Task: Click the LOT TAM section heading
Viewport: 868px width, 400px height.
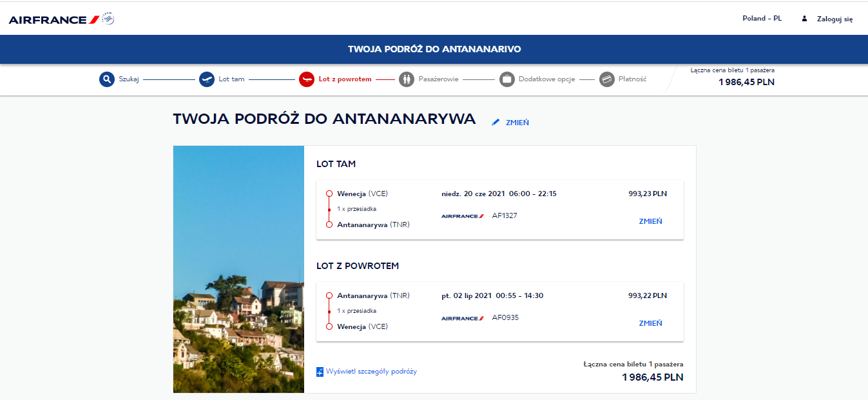Action: pyautogui.click(x=336, y=165)
